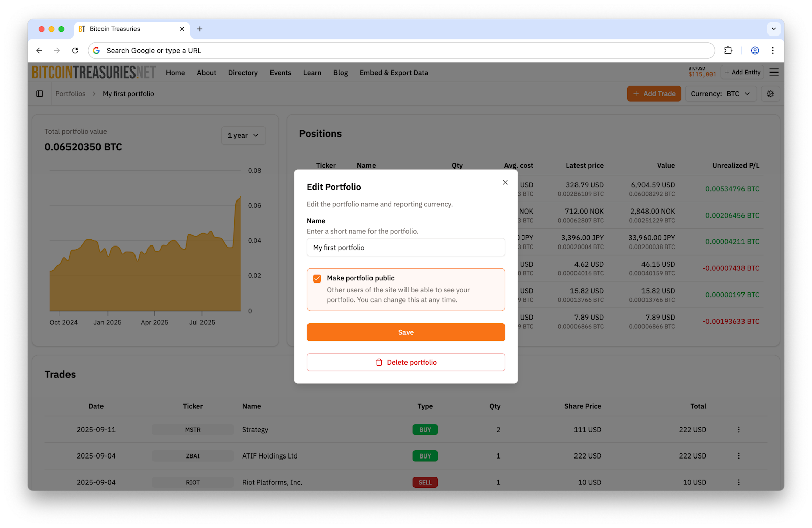Reload the page with refresh icon

point(75,51)
